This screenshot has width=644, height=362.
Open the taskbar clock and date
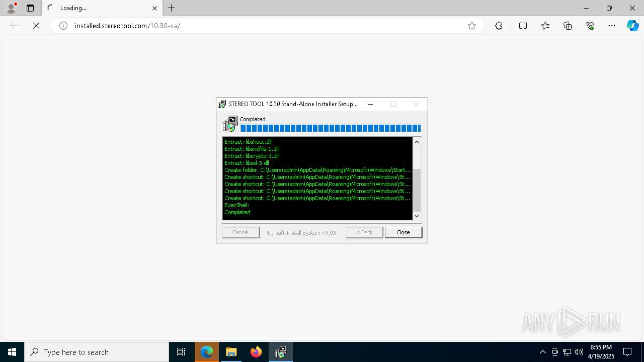pos(601,352)
